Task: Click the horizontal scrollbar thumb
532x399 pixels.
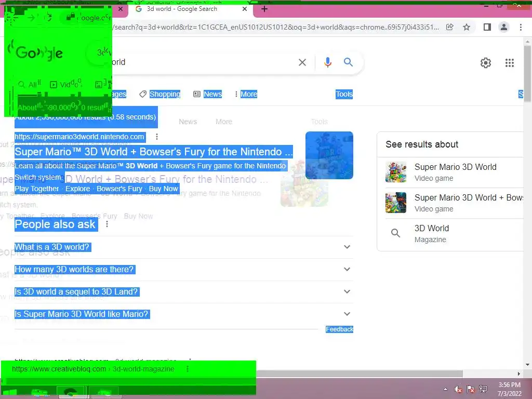Action: pos(360,374)
